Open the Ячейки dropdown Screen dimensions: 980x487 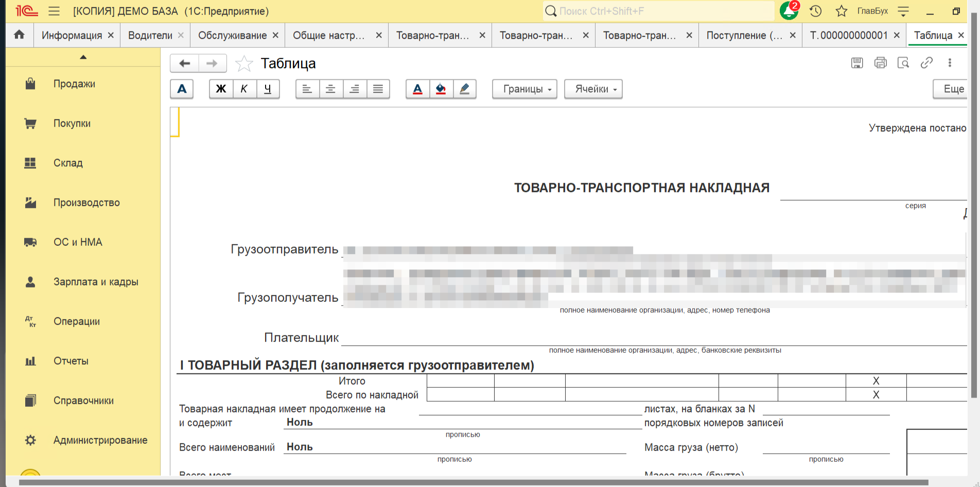coord(593,89)
